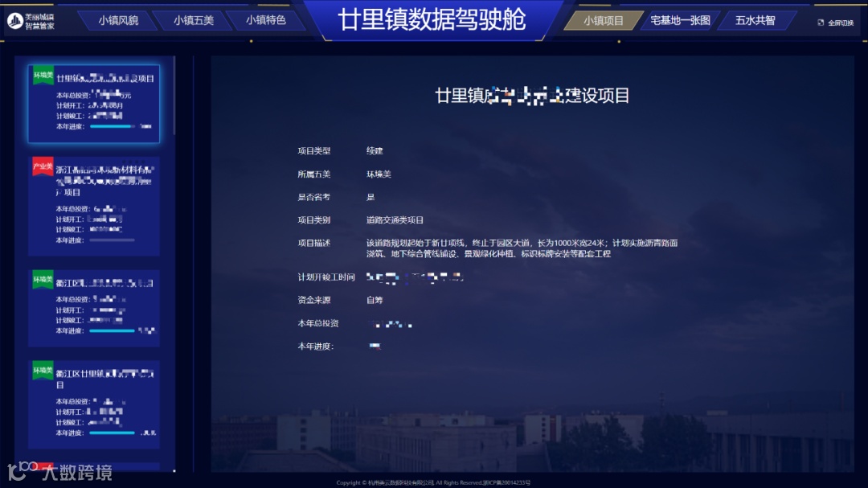Click the value 自筹
Image resolution: width=868 pixels, height=488 pixels.
tap(375, 300)
